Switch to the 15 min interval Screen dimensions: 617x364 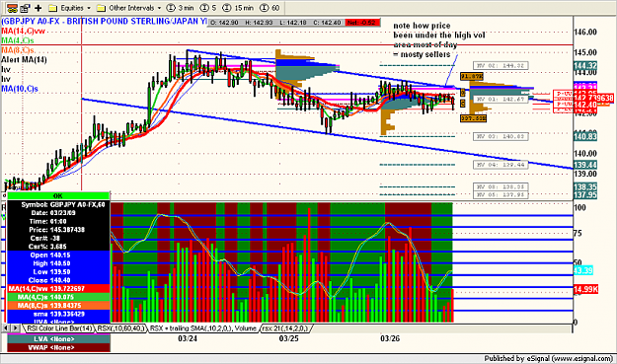[x=238, y=8]
